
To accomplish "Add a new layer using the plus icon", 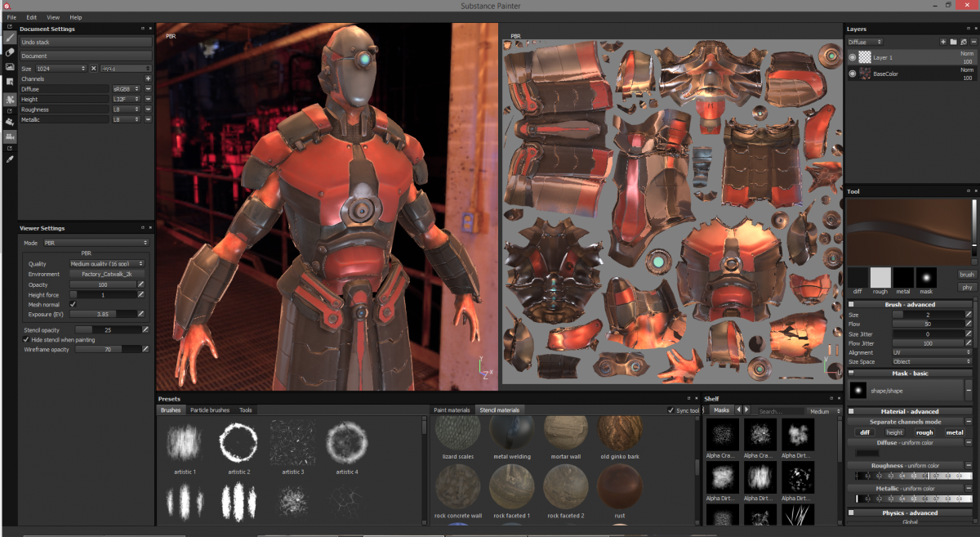I will [x=943, y=41].
